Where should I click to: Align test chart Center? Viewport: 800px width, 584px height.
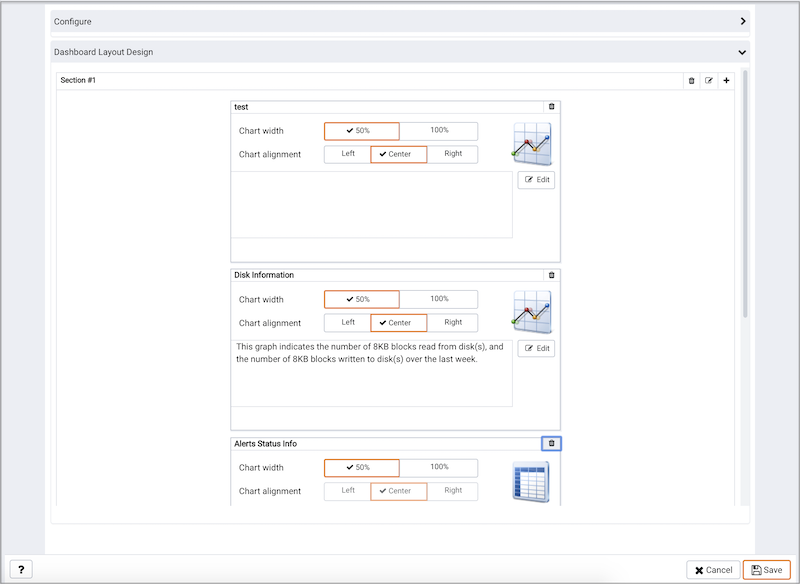click(398, 154)
